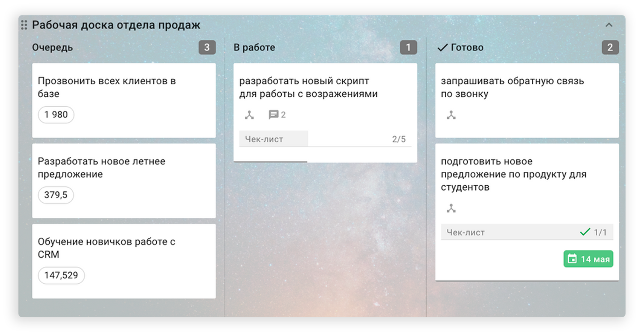Open card разработать новый скрипт для работы с возражениями
The image size is (644, 333).
click(x=325, y=113)
